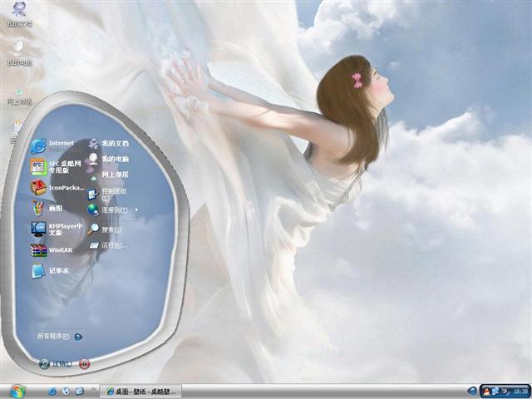
Task: Click the third quick launch icon
Action: (x=80, y=392)
